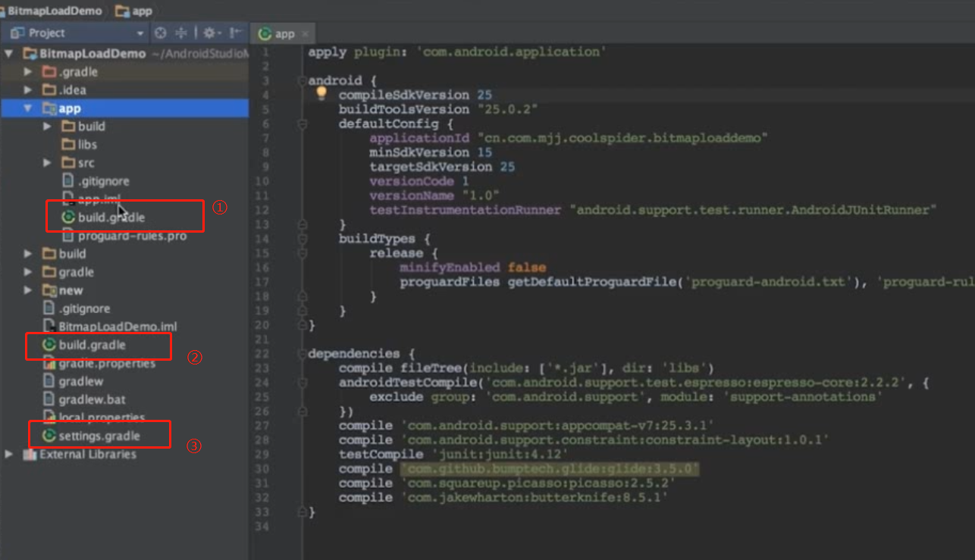This screenshot has height=560, width=975.
Task: Click the Project view icon beside the Project label
Action: 17,33
